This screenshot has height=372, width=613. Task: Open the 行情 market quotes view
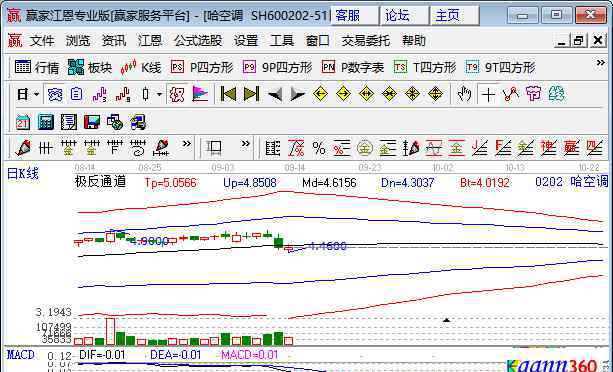[x=37, y=67]
